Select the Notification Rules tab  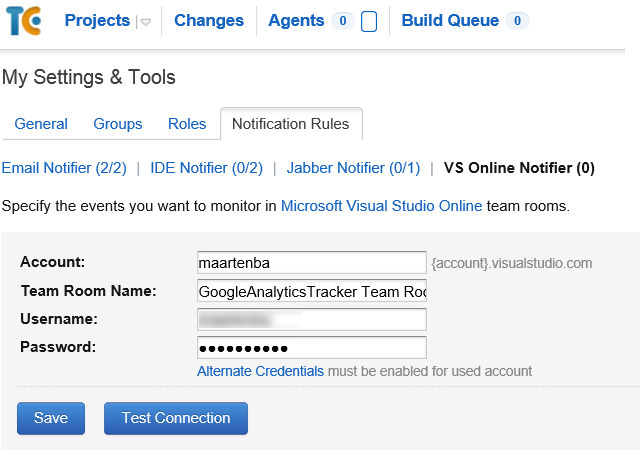291,124
